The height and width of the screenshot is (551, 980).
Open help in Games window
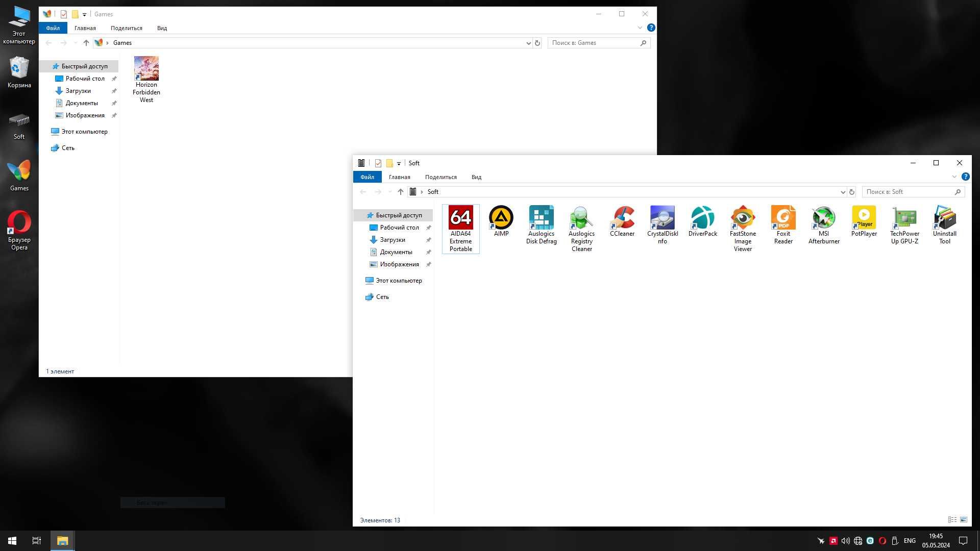pyautogui.click(x=651, y=28)
